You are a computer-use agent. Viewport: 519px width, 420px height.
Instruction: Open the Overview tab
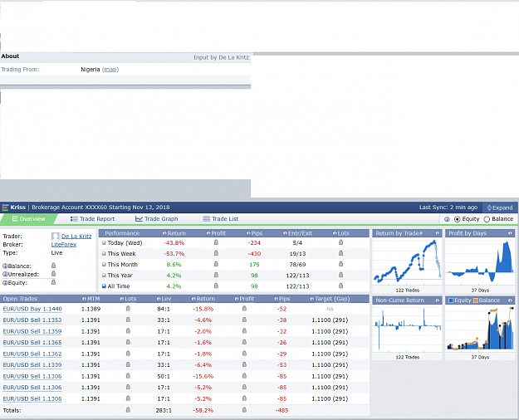(28, 219)
